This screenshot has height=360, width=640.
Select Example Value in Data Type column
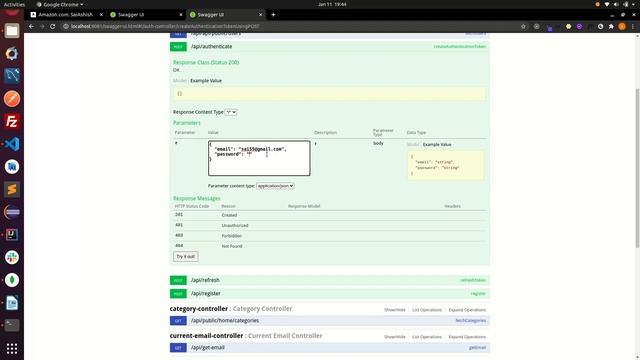[x=437, y=144]
